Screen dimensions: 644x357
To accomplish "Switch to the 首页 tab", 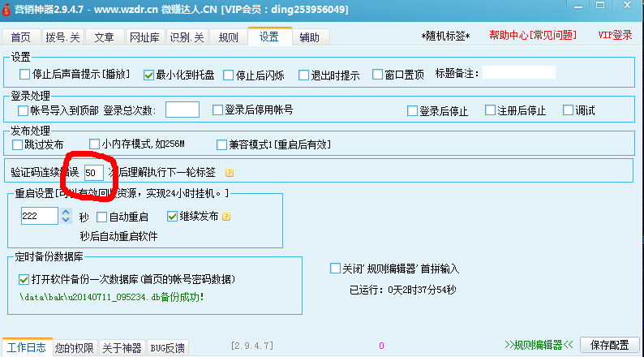I will (21, 37).
